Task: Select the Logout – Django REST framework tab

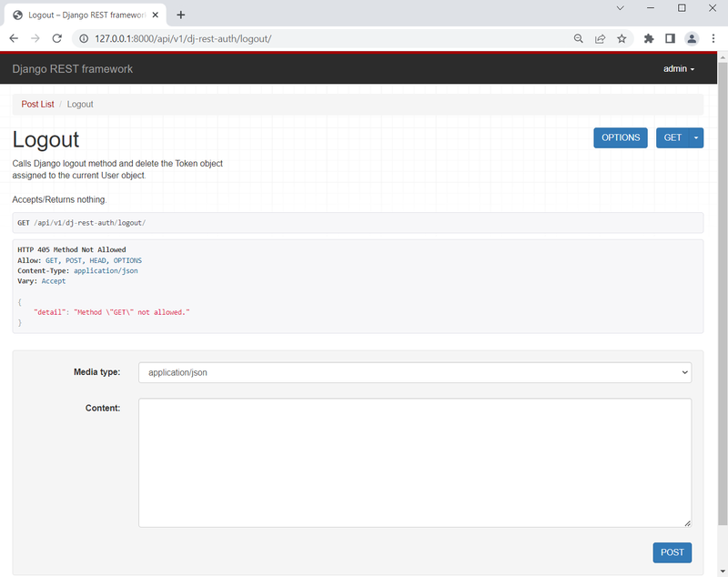Action: pyautogui.click(x=86, y=15)
